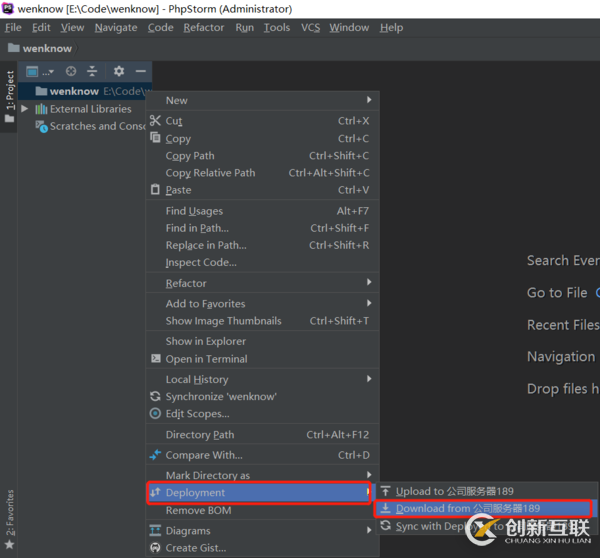Select Copy Path menu entry

pos(262,156)
